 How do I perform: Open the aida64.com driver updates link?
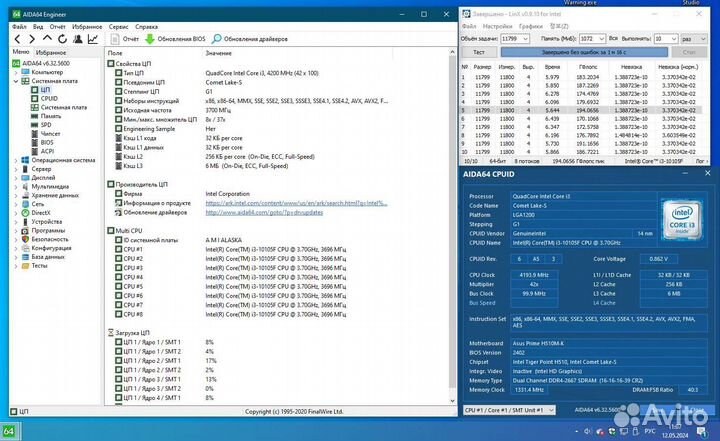tap(264, 212)
